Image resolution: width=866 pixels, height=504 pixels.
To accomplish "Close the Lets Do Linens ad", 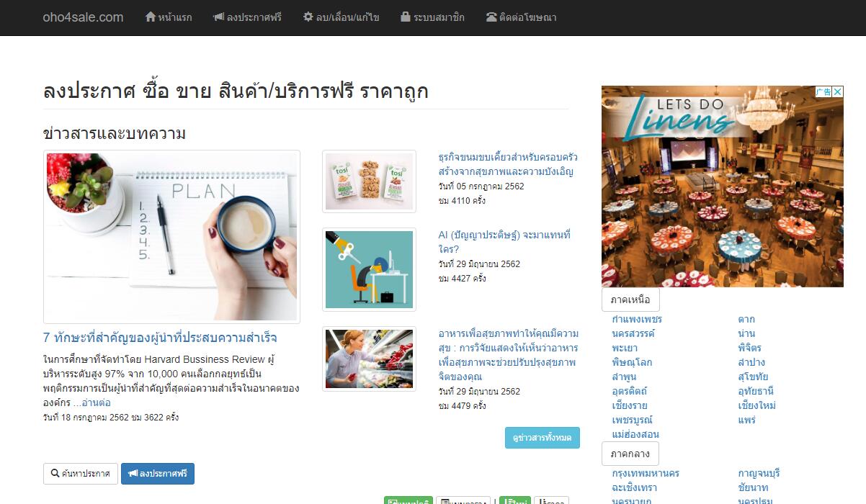I will click(x=838, y=91).
